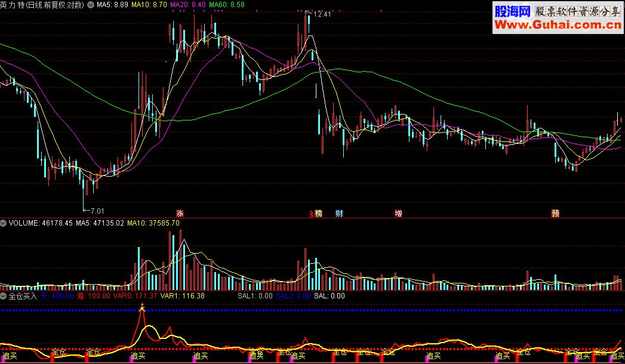Screen dimensions: 625x364
Task: Click the 预 info marker
Action: pyautogui.click(x=555, y=214)
